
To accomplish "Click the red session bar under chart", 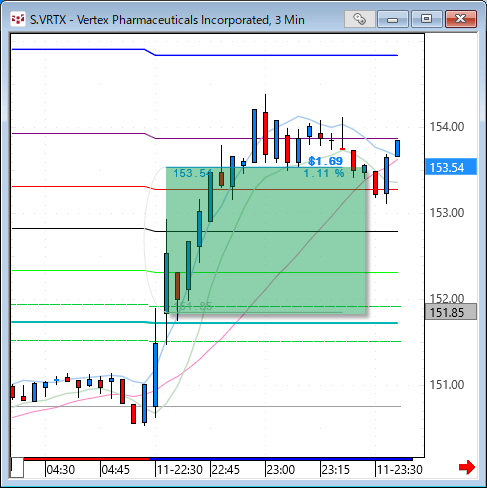I will [86, 459].
